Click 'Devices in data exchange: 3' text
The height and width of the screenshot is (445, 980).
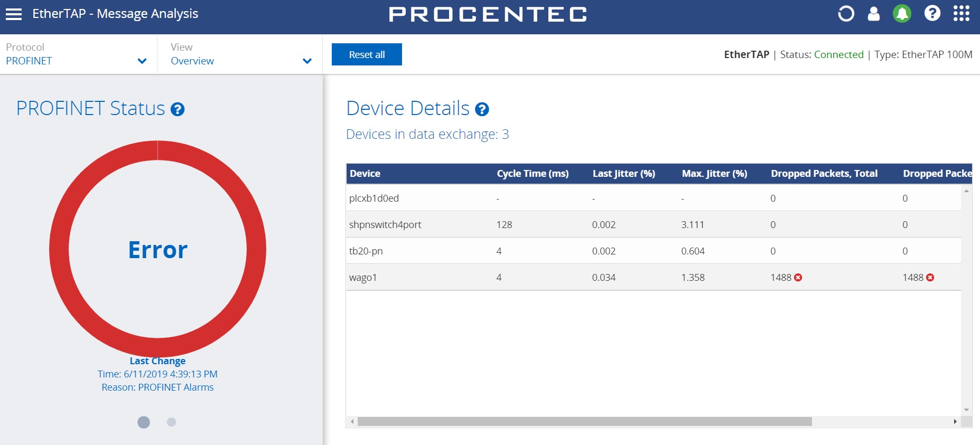click(x=427, y=135)
